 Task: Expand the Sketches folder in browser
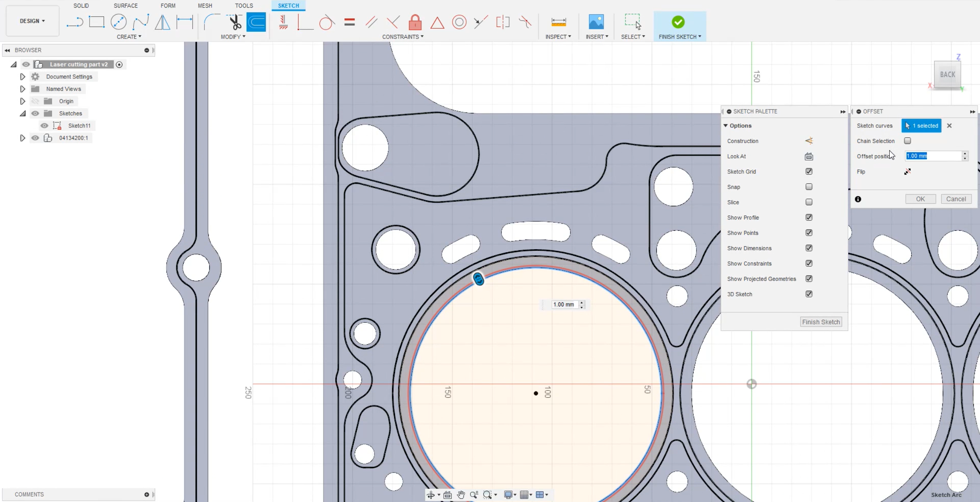pyautogui.click(x=22, y=113)
